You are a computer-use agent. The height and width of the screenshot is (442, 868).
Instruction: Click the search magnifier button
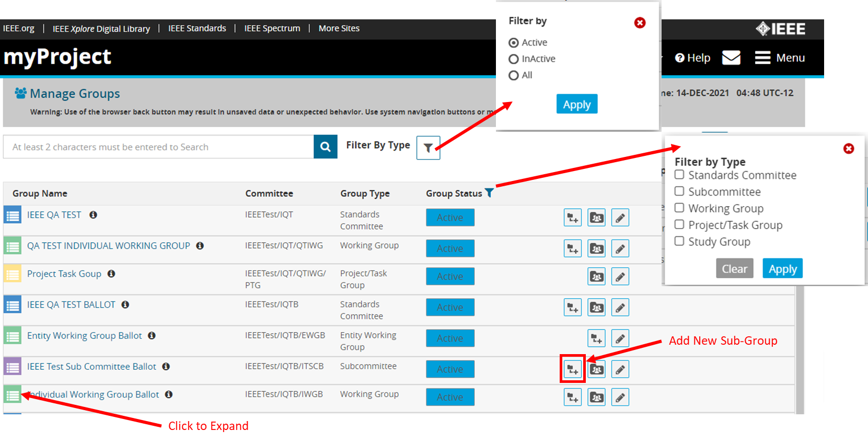coord(325,147)
